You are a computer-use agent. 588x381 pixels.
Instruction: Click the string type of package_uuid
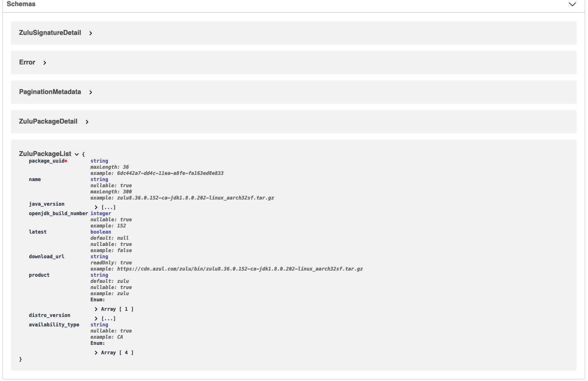[x=99, y=161]
